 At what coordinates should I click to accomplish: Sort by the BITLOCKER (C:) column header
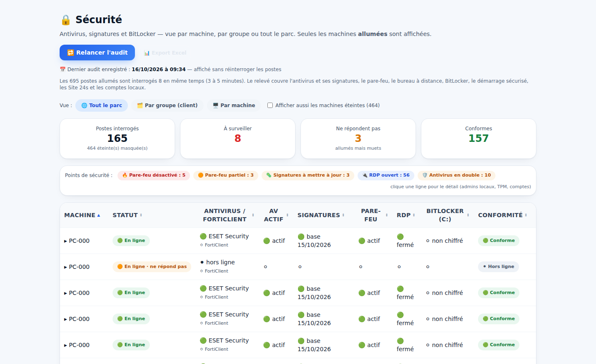pos(447,215)
